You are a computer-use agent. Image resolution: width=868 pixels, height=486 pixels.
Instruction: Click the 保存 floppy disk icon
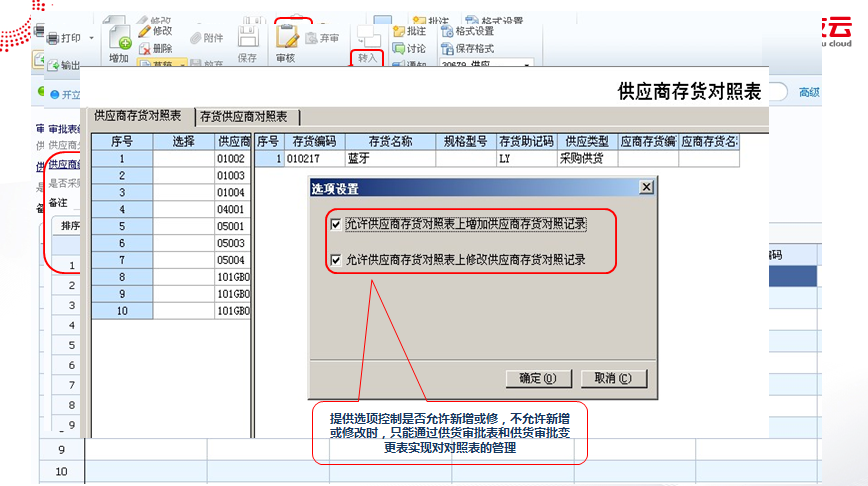pos(247,38)
